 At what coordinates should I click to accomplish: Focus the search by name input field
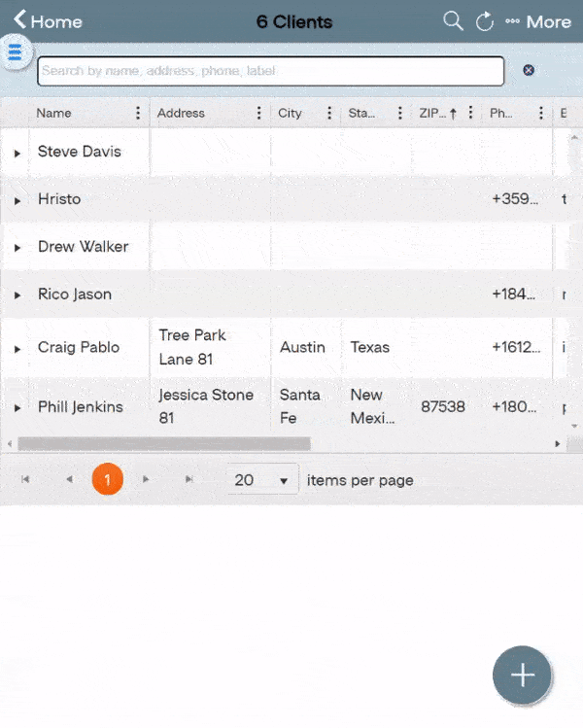click(270, 71)
